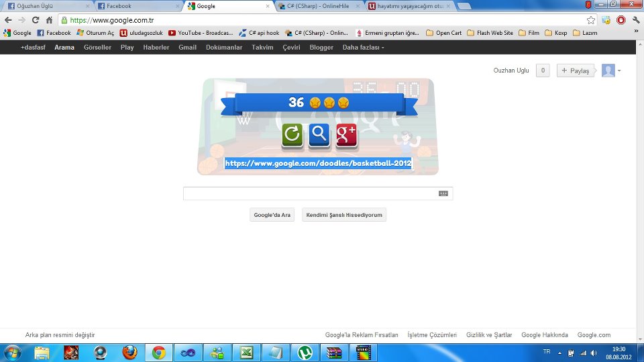The image size is (644, 362).
Task: Click the blue magnifier search button in doodle
Action: pos(319,134)
